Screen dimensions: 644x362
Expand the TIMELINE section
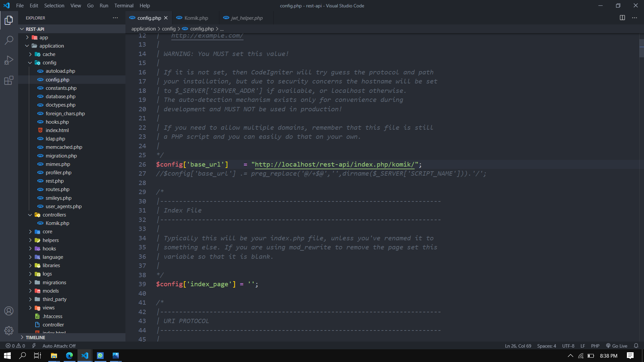[x=72, y=338]
